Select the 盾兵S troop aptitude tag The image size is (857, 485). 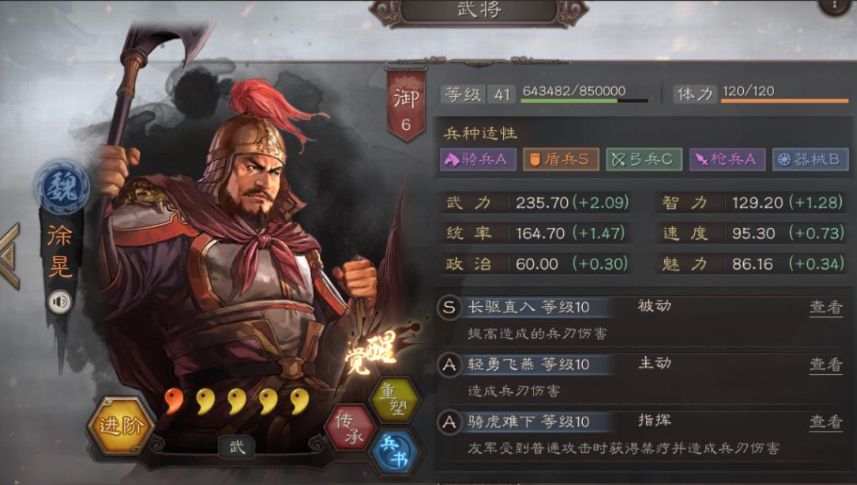tap(561, 159)
